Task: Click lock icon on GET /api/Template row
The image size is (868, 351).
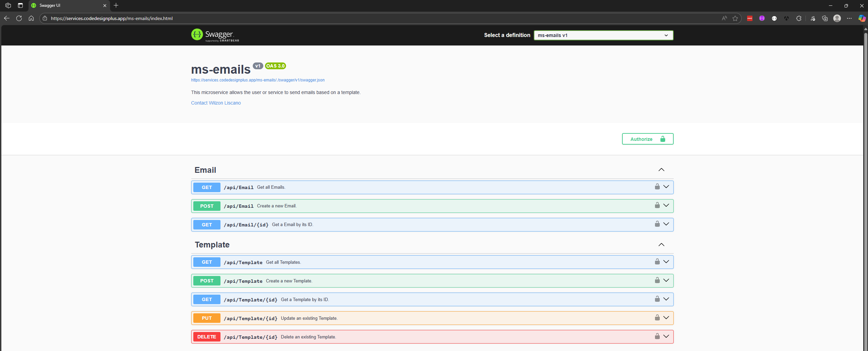Action: [657, 262]
